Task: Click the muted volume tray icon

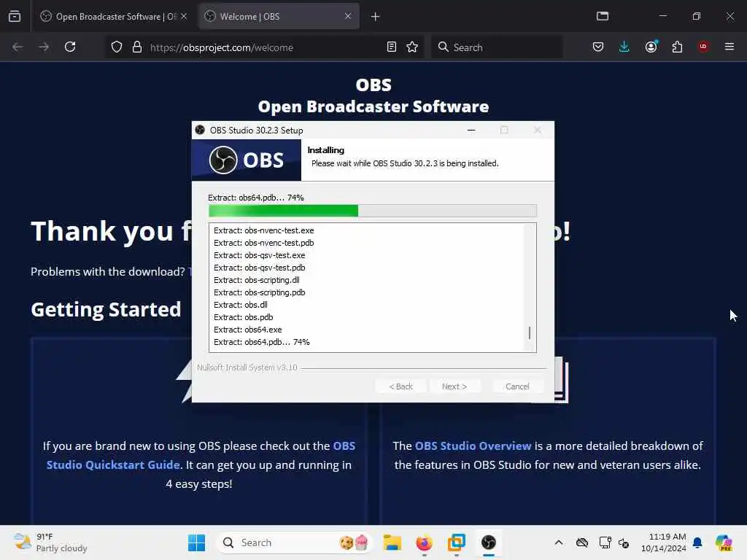Action: click(624, 542)
